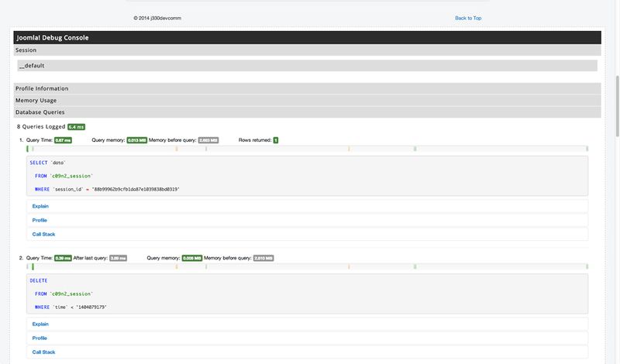The width and height of the screenshot is (620, 364).
Task: Collapse the Database Queries section
Action: [40, 112]
